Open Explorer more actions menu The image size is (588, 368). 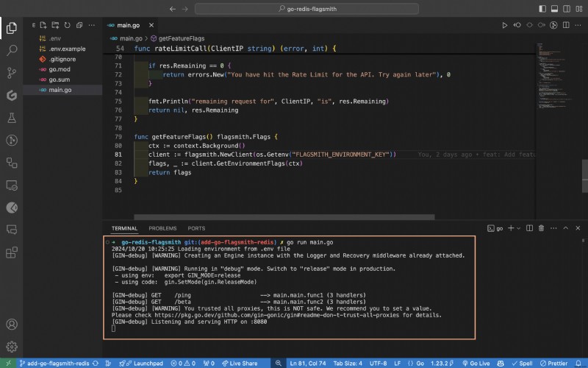(x=91, y=25)
